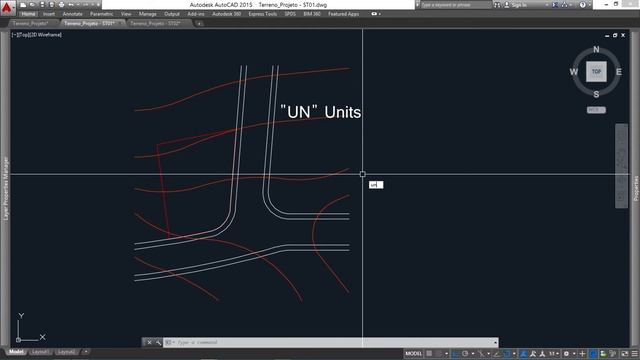The image size is (640, 360).
Task: Open the Insert ribbon tab
Action: 49,14
